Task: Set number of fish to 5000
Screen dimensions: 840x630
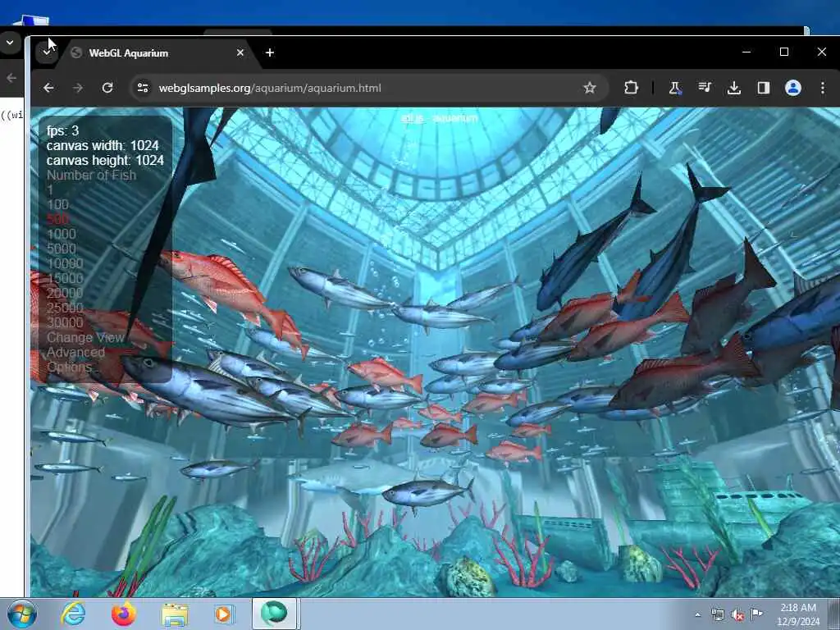Action: click(x=61, y=249)
